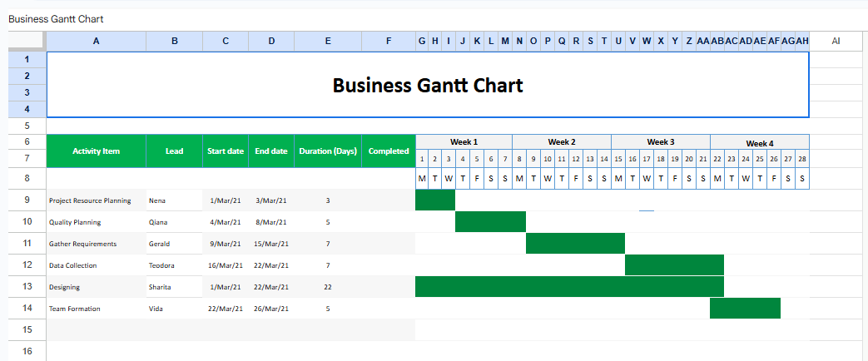Select row 9 header
This screenshot has width=868, height=361.
pyautogui.click(x=27, y=200)
